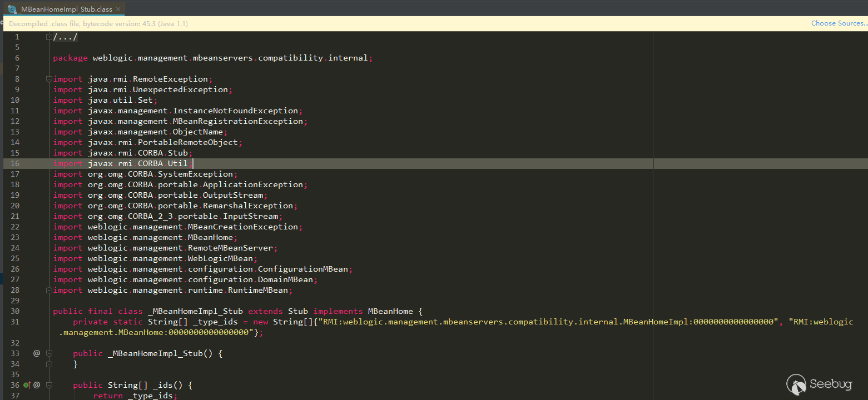Close the _MBeanHomeImpl_Stub.class tab
This screenshot has width=868, height=400.
coord(118,9)
